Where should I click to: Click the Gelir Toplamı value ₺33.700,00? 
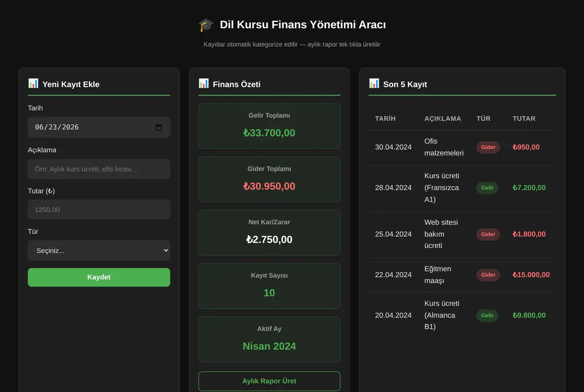[269, 133]
